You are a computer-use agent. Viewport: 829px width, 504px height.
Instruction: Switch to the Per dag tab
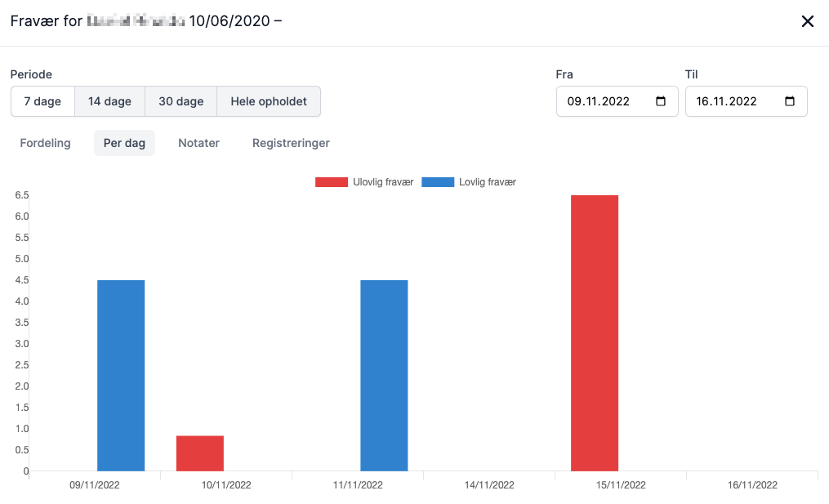[124, 143]
